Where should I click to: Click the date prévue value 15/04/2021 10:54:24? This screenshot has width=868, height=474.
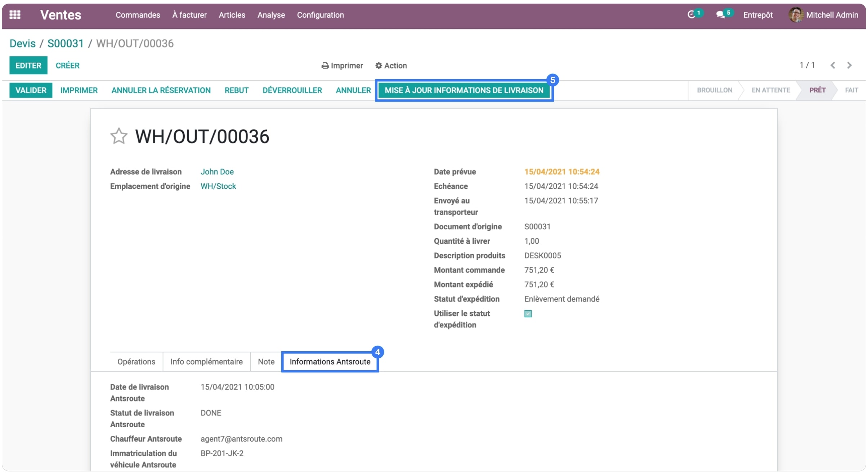(x=561, y=172)
